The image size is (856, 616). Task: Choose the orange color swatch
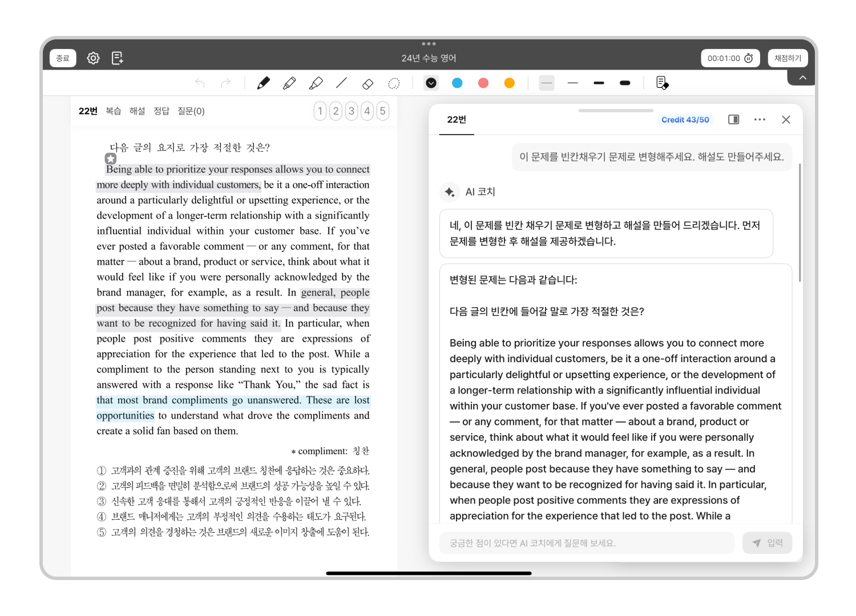click(510, 83)
